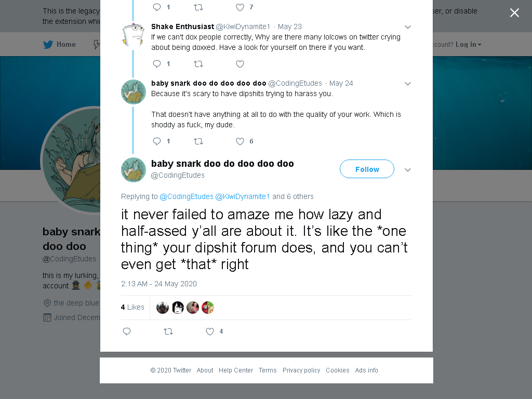Image resolution: width=532 pixels, height=399 pixels.
Task: Open the 4 Likes list
Action: 132,307
